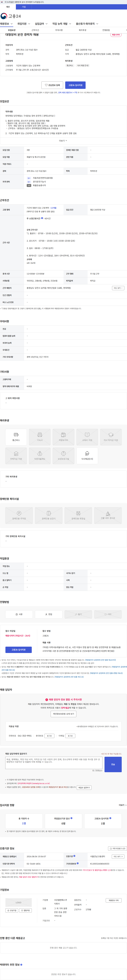Open 지도 보기 for the work location
The width and height of the screenshot is (127, 980).
click(x=118, y=288)
